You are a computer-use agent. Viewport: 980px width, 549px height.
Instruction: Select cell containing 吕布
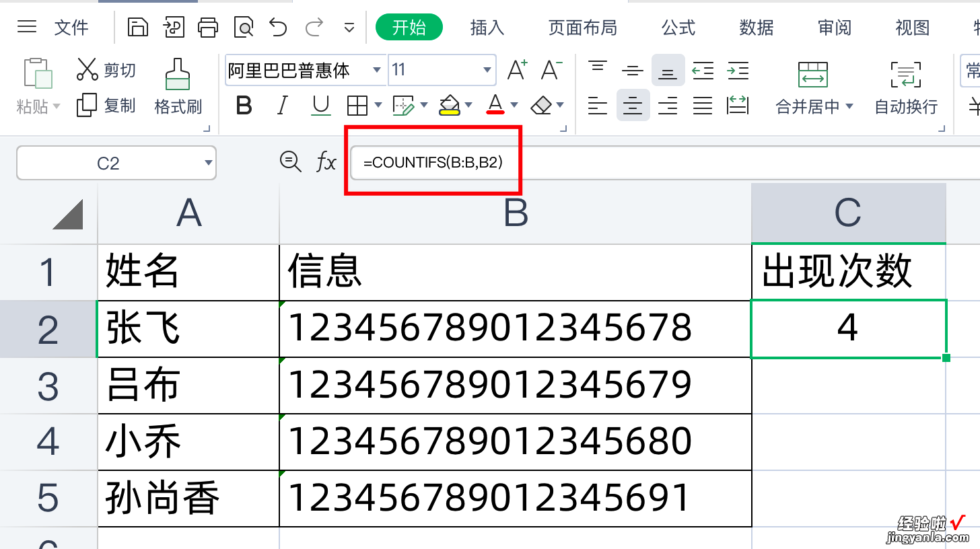pyautogui.click(x=188, y=386)
